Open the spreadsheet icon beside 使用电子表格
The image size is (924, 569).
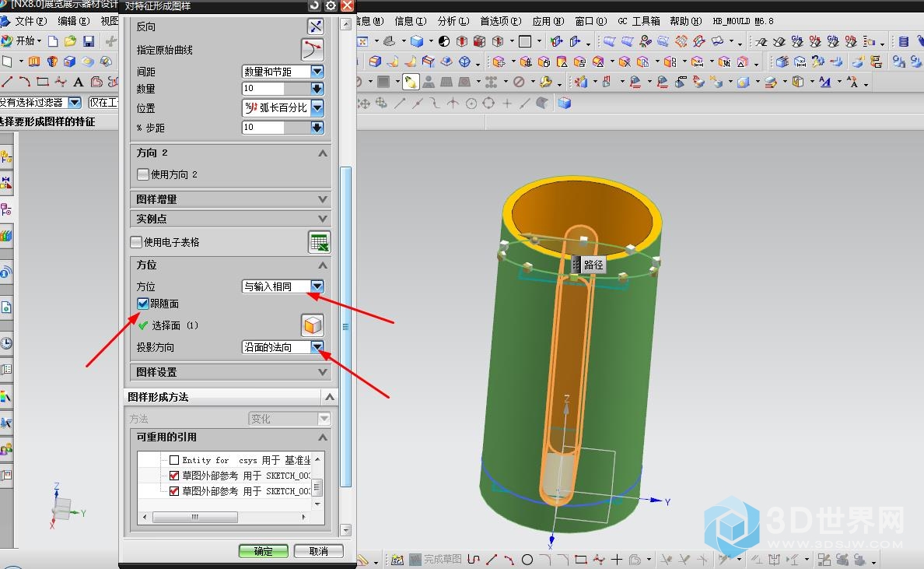coord(319,242)
